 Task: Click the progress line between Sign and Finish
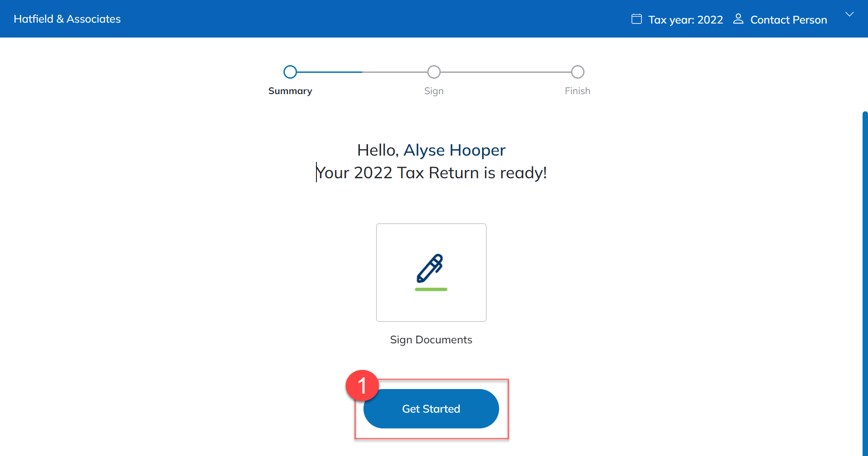point(505,72)
